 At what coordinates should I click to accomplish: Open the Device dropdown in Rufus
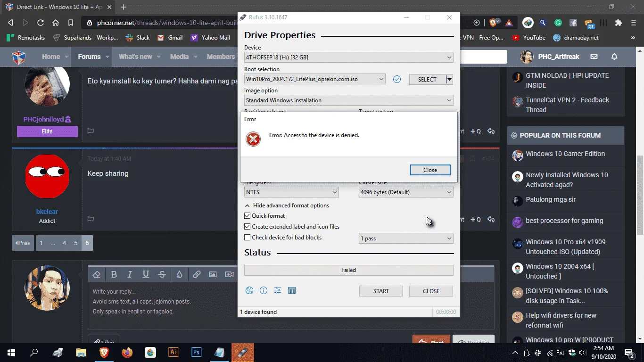tap(349, 57)
